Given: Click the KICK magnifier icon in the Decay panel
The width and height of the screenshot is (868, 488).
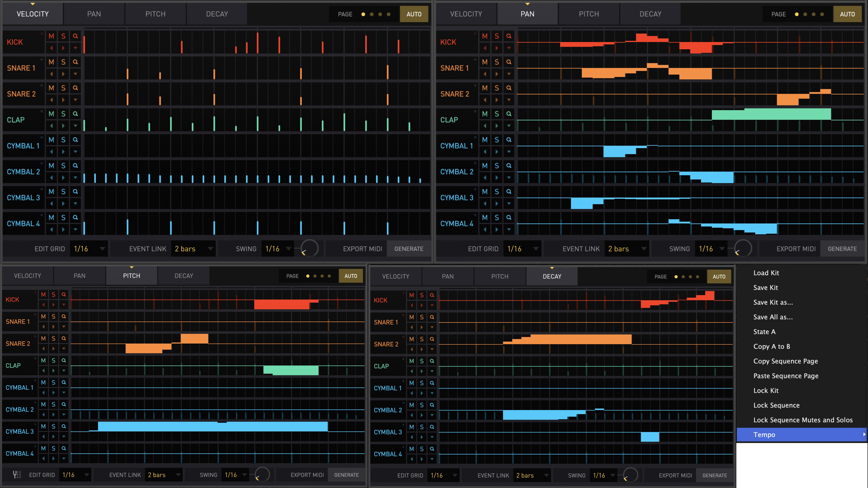Looking at the screenshot, I should coord(432,295).
